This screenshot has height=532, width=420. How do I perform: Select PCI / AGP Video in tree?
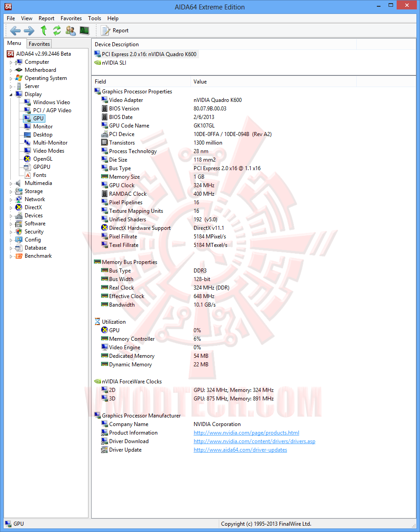point(52,110)
